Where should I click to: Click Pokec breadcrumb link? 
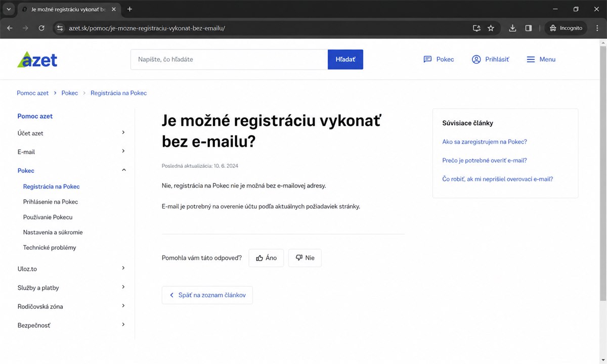[x=70, y=93]
